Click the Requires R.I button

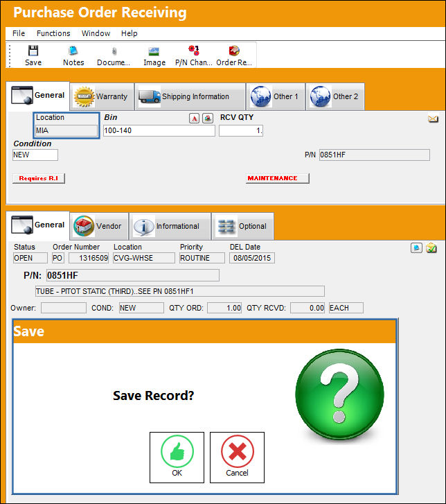[39, 178]
